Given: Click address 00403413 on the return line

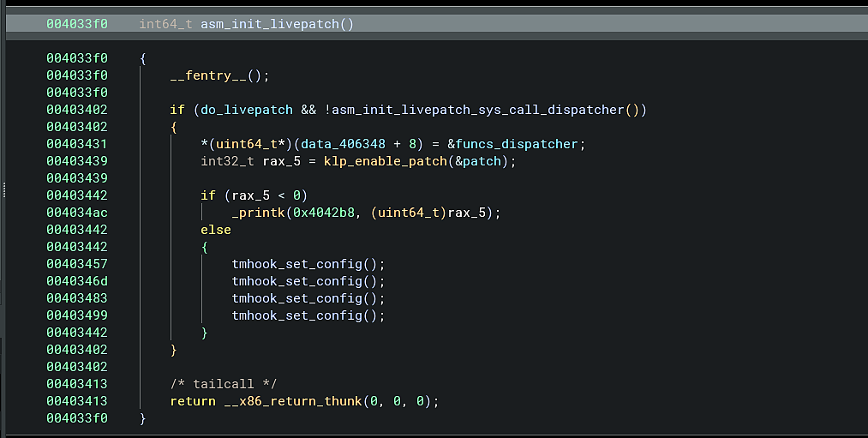Looking at the screenshot, I should pos(77,401).
